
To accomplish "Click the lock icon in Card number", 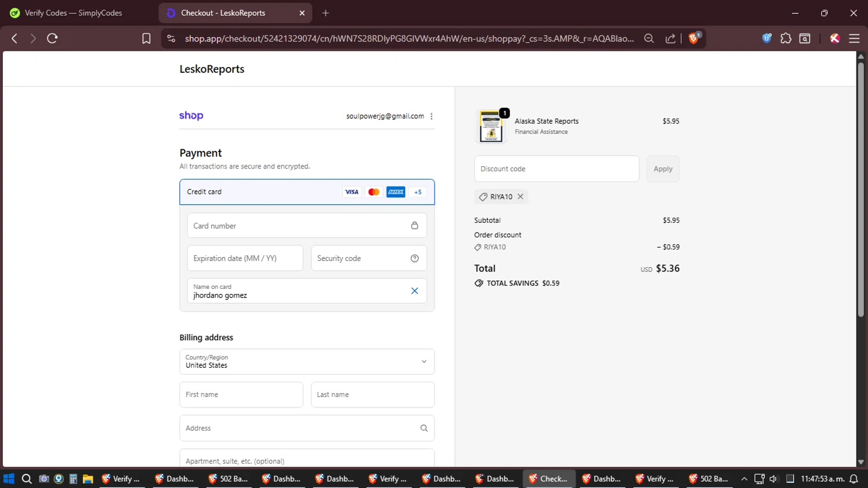I will (415, 226).
